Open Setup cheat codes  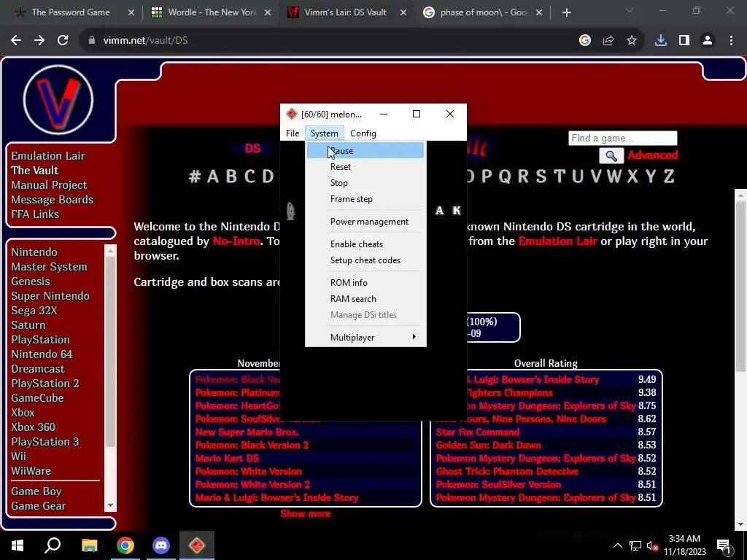365,260
